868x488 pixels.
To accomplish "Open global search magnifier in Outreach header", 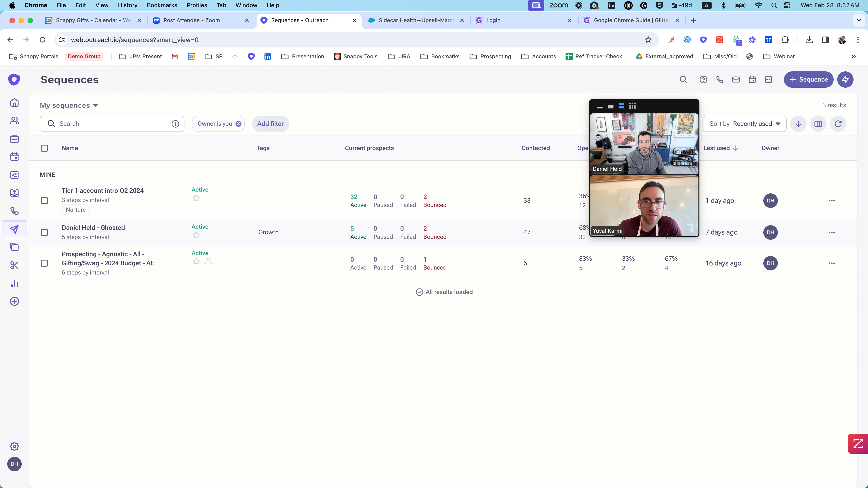I will [x=683, y=80].
